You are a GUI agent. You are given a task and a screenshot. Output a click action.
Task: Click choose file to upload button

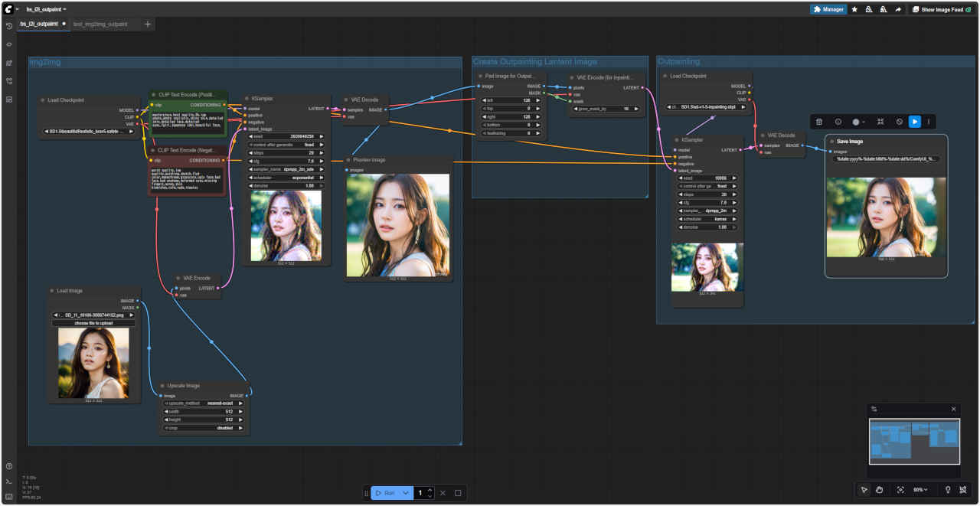click(93, 323)
